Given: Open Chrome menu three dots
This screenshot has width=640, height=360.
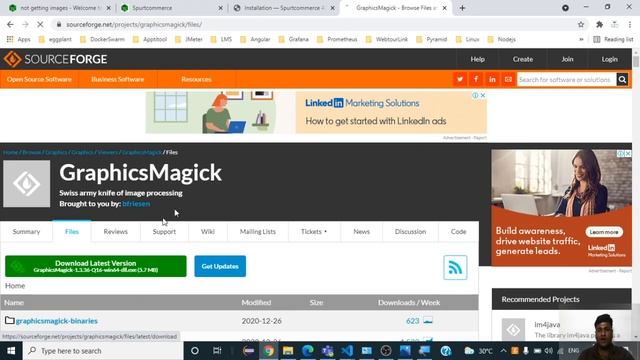Looking at the screenshot, I should (630, 24).
